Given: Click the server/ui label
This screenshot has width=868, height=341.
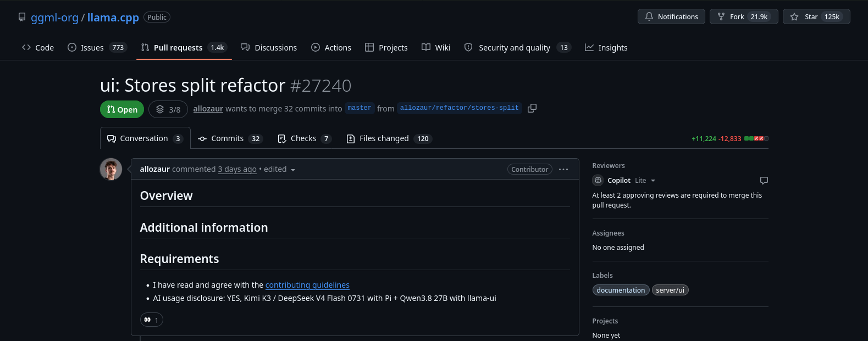Looking at the screenshot, I should click(670, 290).
